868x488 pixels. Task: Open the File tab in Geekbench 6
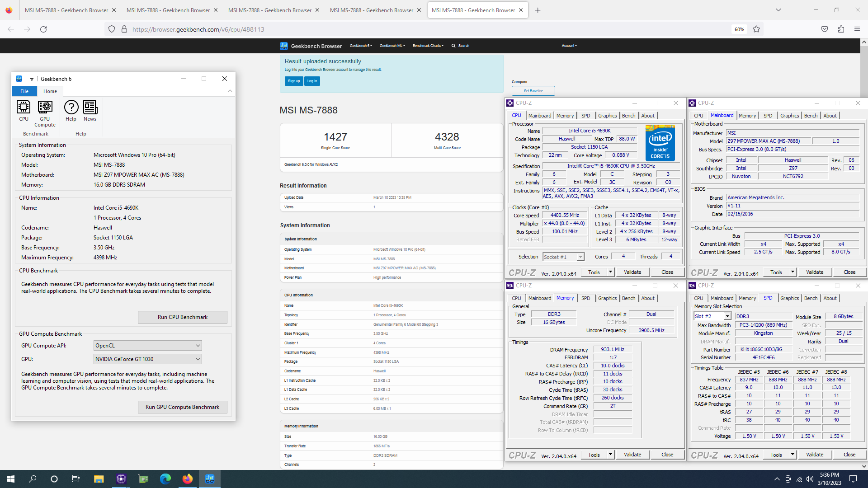tap(24, 91)
